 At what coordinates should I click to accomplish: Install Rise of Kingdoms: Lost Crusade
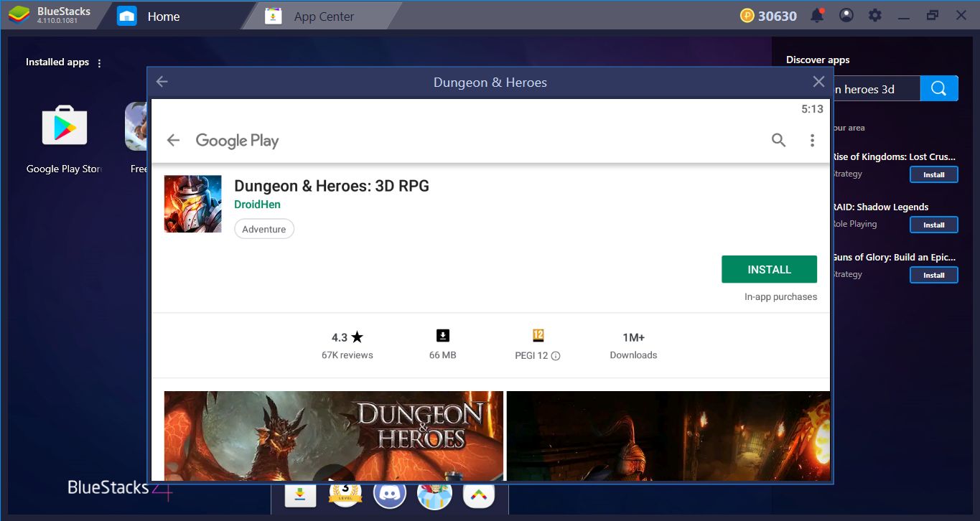[x=933, y=174]
